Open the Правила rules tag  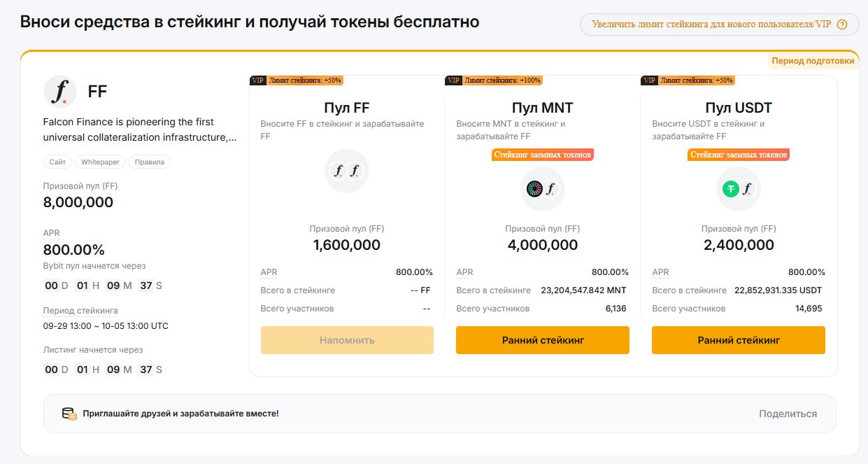point(150,162)
